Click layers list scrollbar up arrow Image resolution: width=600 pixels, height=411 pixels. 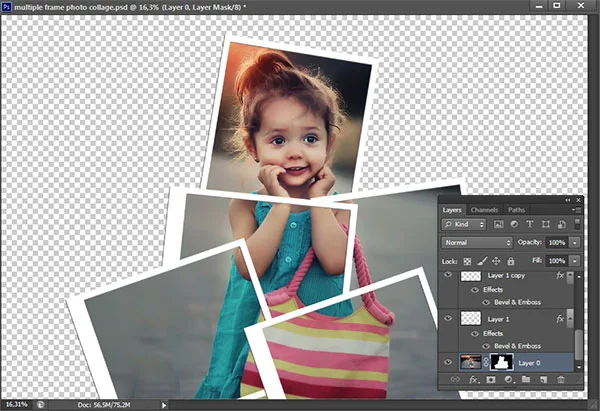[579, 276]
